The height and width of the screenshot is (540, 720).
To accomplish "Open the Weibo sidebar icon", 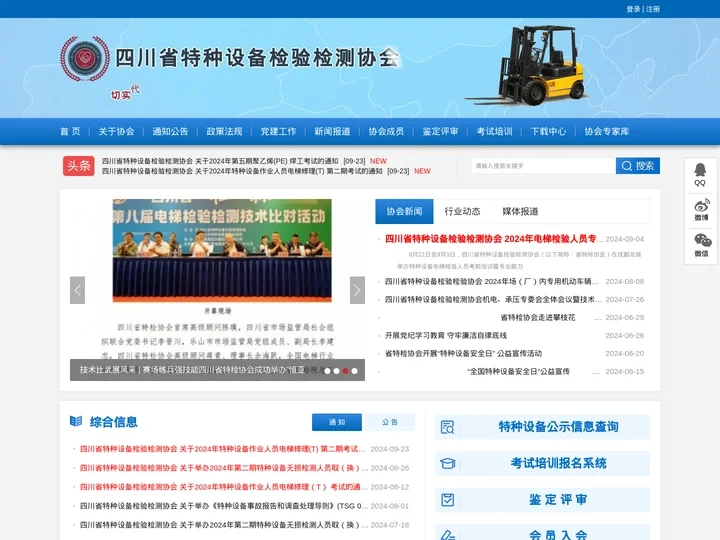I will (701, 210).
